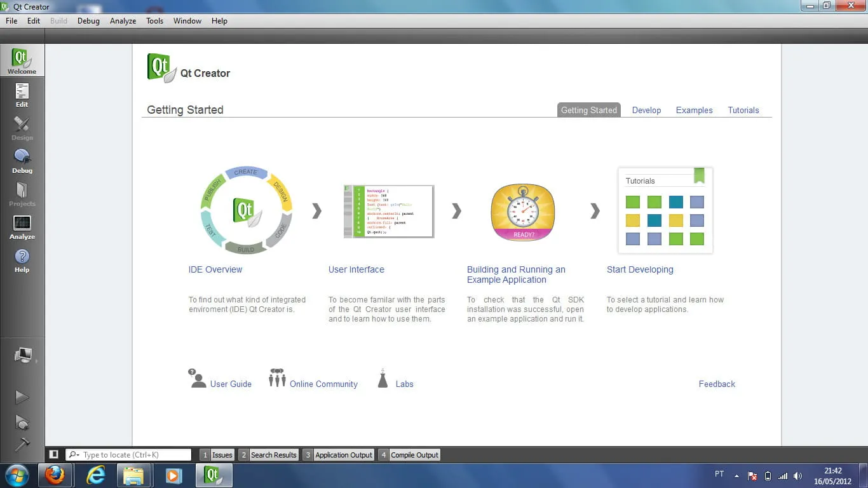
Task: Launch Internet Explorer from the taskbar
Action: pyautogui.click(x=95, y=475)
